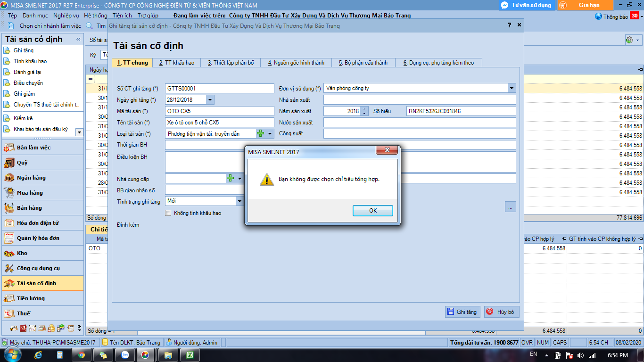Screen dimensions: 644x362
Task: Open the Hóa đơn điện tử module
Action: point(38,223)
